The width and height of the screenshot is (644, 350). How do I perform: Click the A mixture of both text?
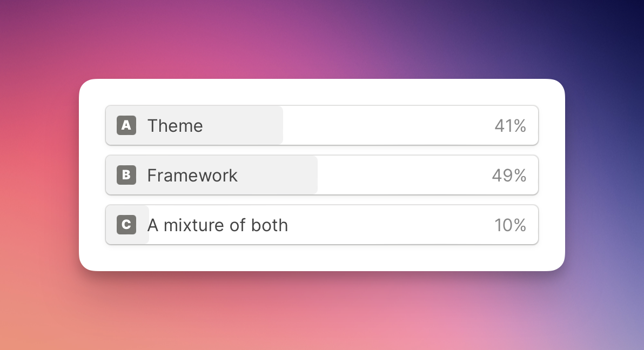click(218, 225)
